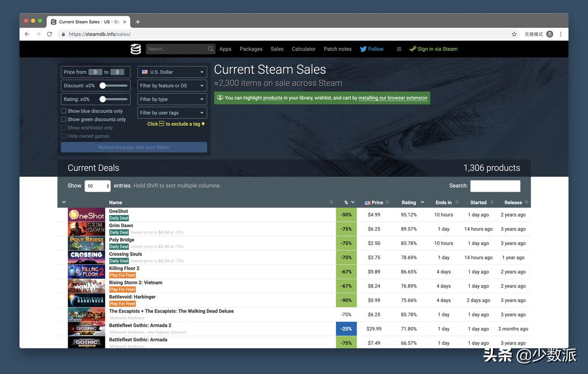Enable Show blue discounts only checkbox
588x374 pixels.
[64, 111]
